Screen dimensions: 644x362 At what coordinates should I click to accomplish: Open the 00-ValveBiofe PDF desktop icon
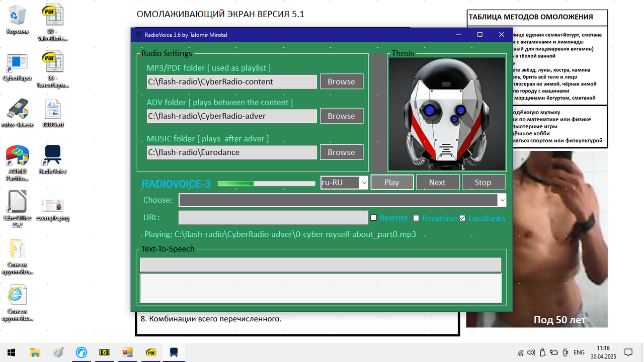[x=53, y=22]
